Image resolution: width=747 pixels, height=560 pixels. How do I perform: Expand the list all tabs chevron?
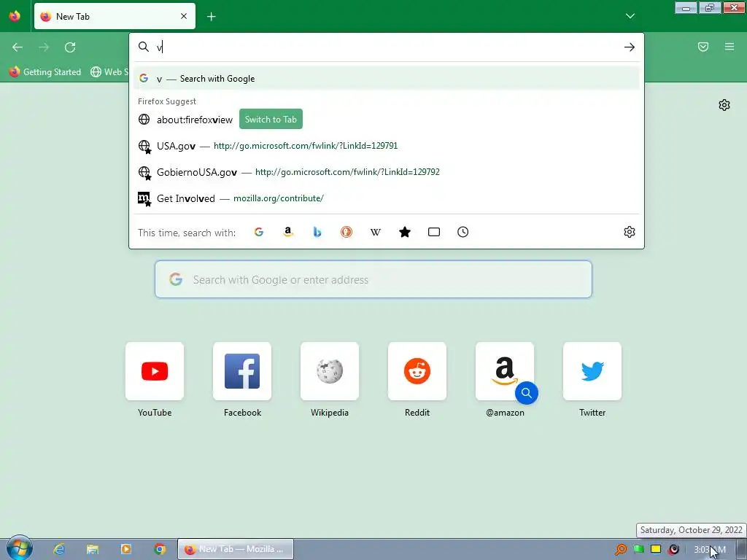pos(630,16)
